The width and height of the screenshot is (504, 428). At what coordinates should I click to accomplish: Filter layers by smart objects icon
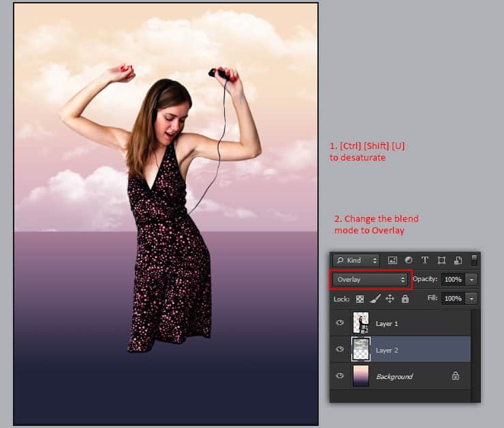pos(458,261)
